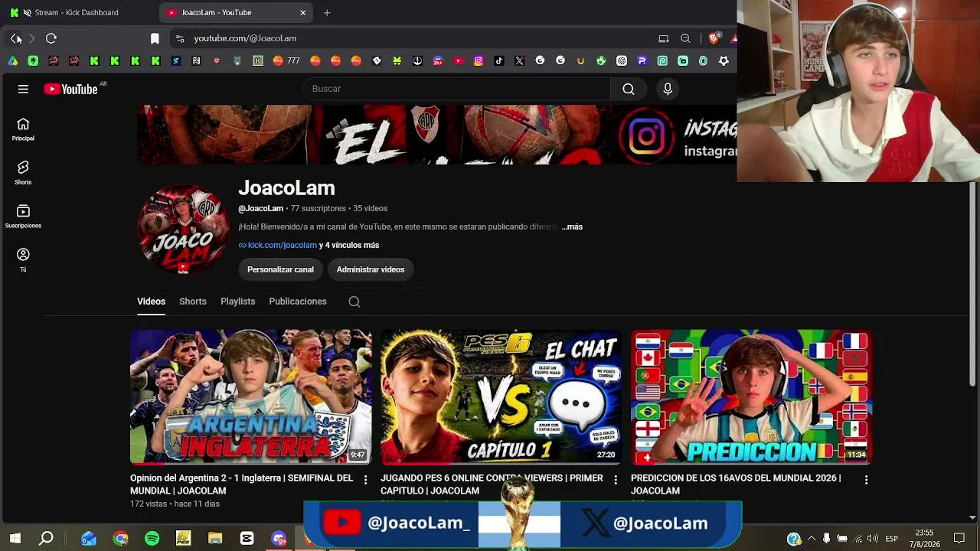The image size is (980, 551).
Task: Open the Playlists channel tab
Action: 237,302
